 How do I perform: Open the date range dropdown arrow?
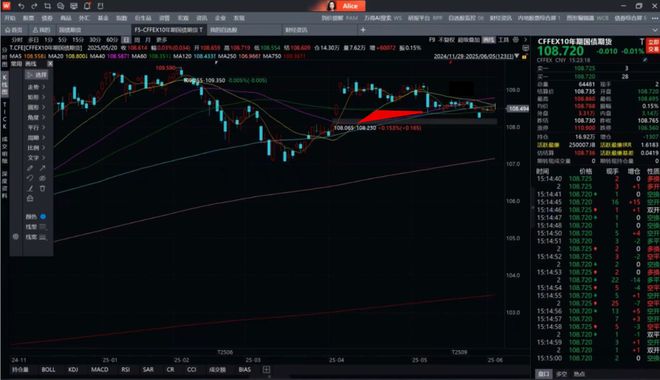coord(516,56)
